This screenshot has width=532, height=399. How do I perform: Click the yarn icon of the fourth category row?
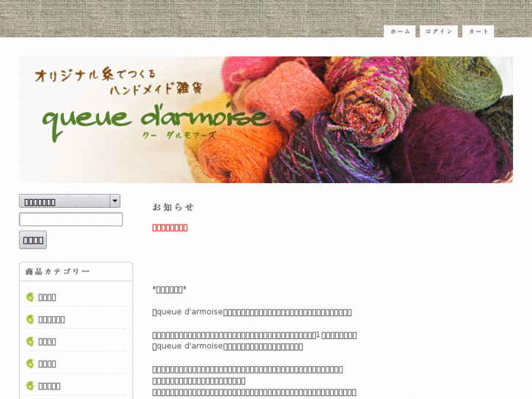click(30, 364)
